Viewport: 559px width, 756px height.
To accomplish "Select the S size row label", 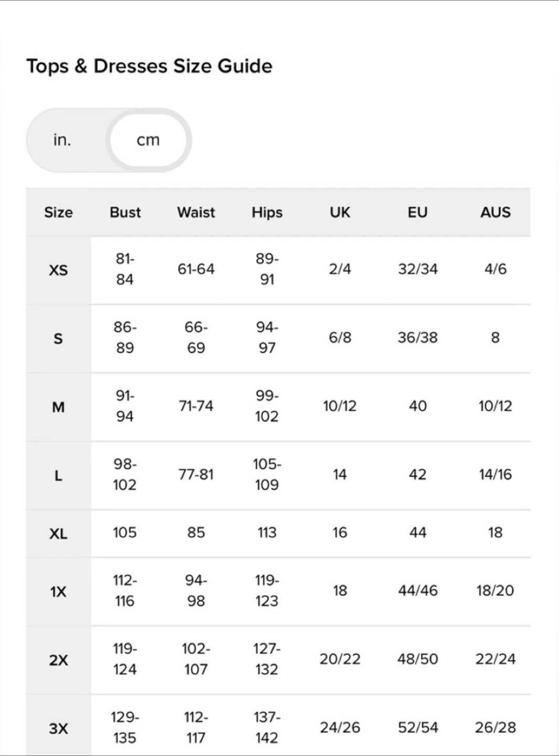I will tap(58, 339).
